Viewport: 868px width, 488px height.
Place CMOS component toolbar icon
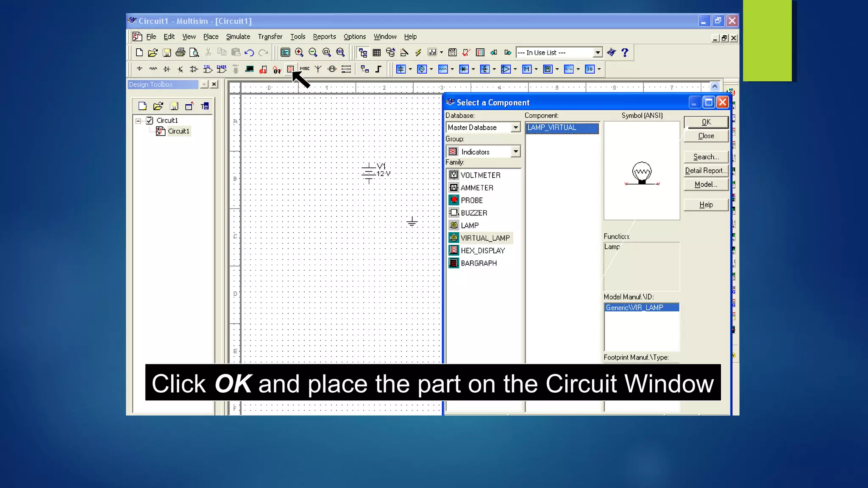tap(222, 69)
